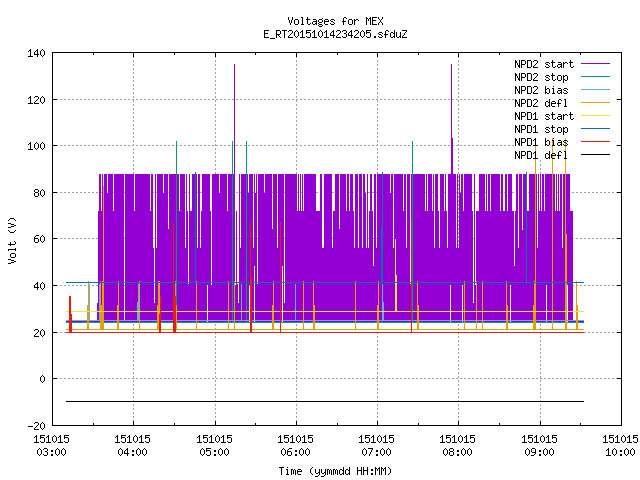Click the green line sample beside NPD2 stop
The height and width of the screenshot is (480, 640).
tap(596, 77)
